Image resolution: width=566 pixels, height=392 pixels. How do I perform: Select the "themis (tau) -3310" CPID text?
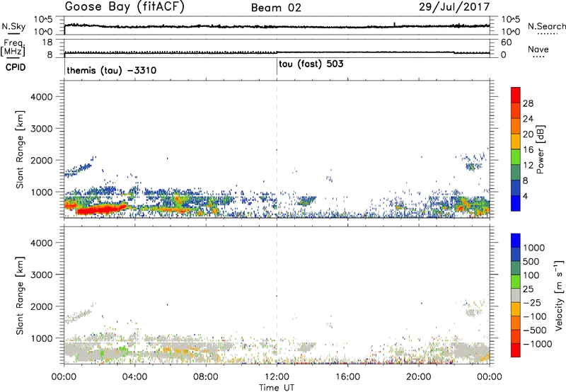pos(112,70)
